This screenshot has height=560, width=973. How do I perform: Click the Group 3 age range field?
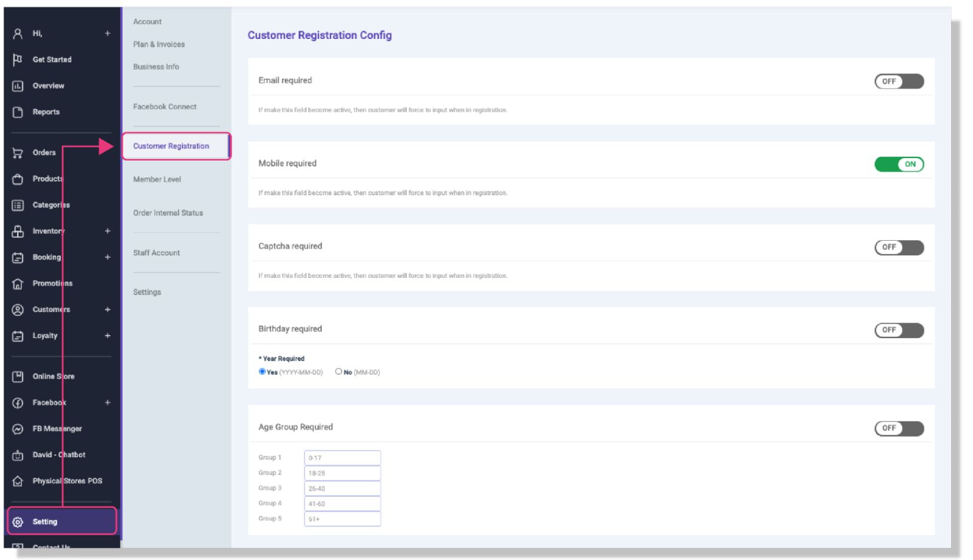[343, 488]
